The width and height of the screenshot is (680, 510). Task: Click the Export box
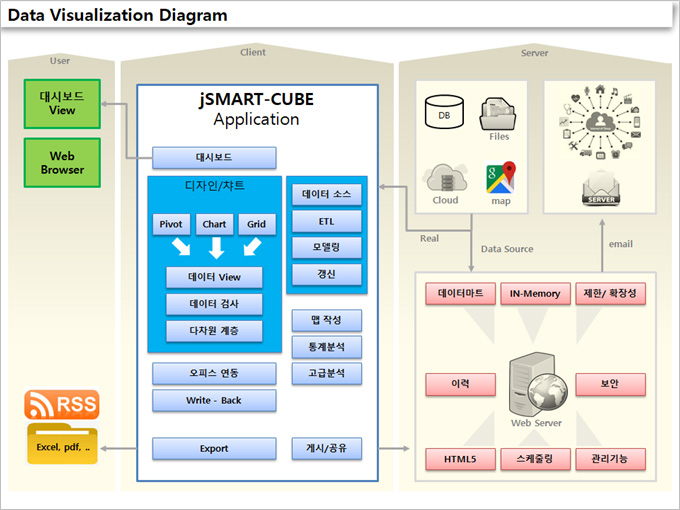[214, 448]
